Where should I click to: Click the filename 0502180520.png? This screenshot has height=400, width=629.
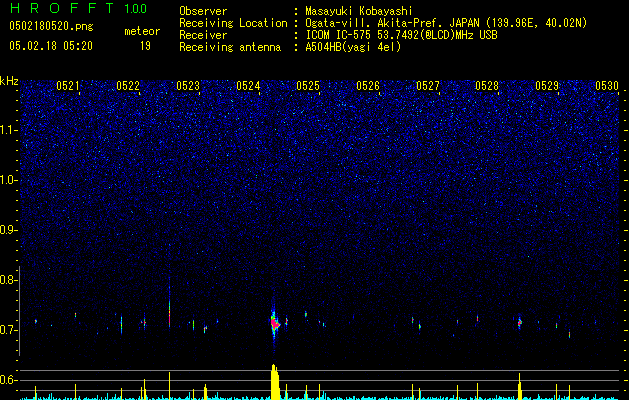click(x=51, y=26)
